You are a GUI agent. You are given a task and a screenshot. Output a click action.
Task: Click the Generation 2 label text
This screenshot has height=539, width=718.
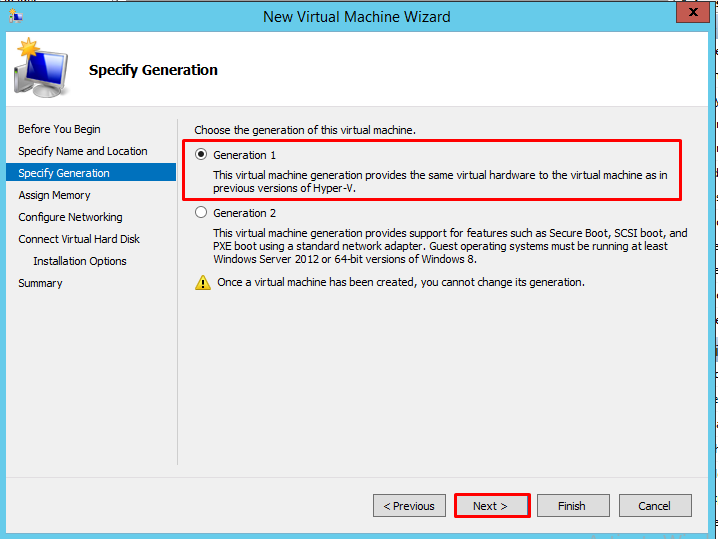[x=245, y=213]
